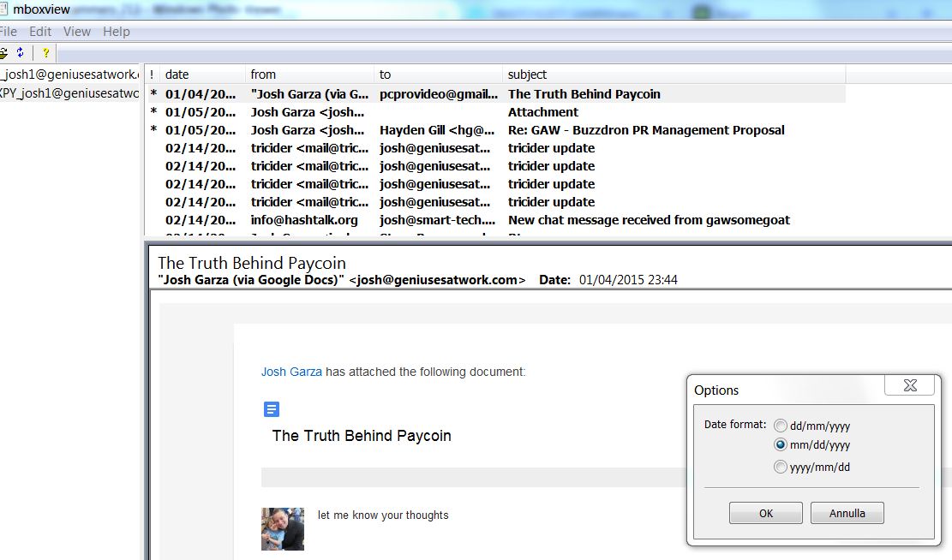Open the attached document titled The Truth Behind Paycoin

pyautogui.click(x=362, y=436)
